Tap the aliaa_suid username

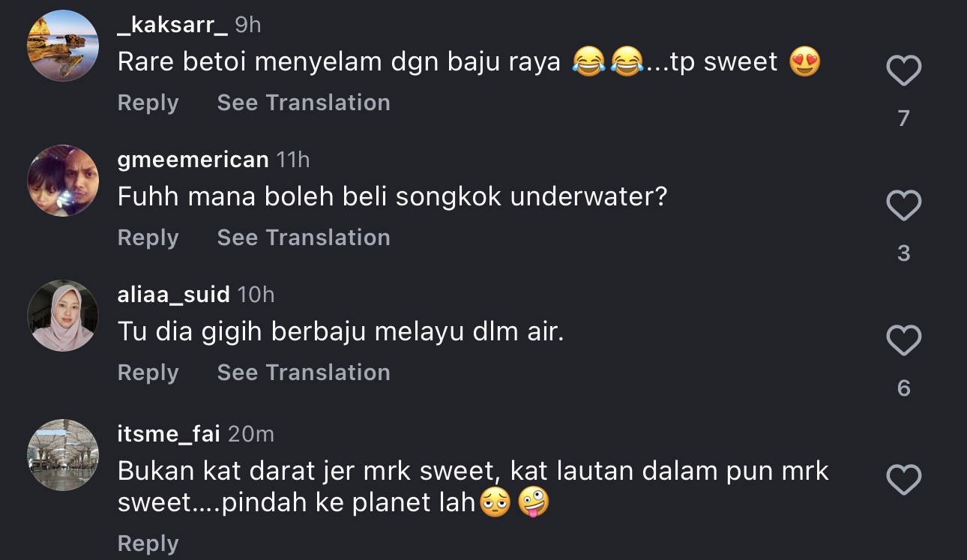pos(173,295)
